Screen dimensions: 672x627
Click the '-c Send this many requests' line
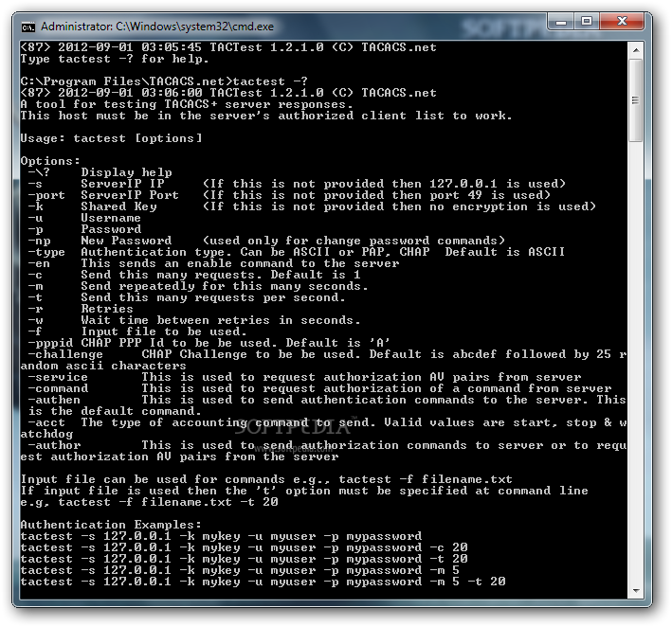(194, 275)
